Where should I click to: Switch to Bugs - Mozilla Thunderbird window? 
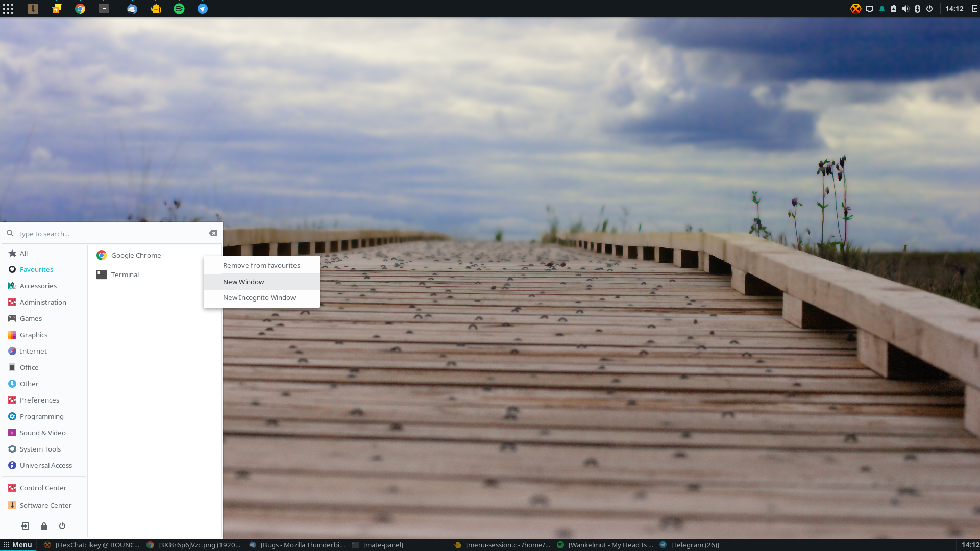pos(297,545)
